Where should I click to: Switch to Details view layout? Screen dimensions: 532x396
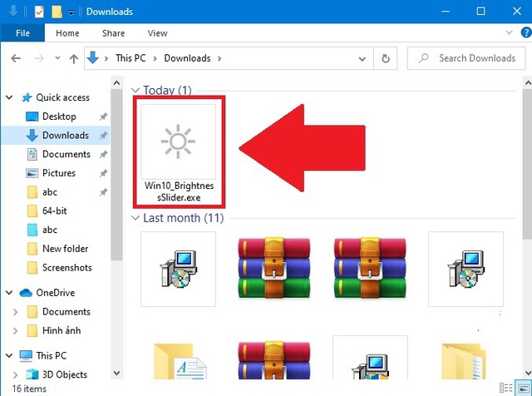tap(505, 388)
